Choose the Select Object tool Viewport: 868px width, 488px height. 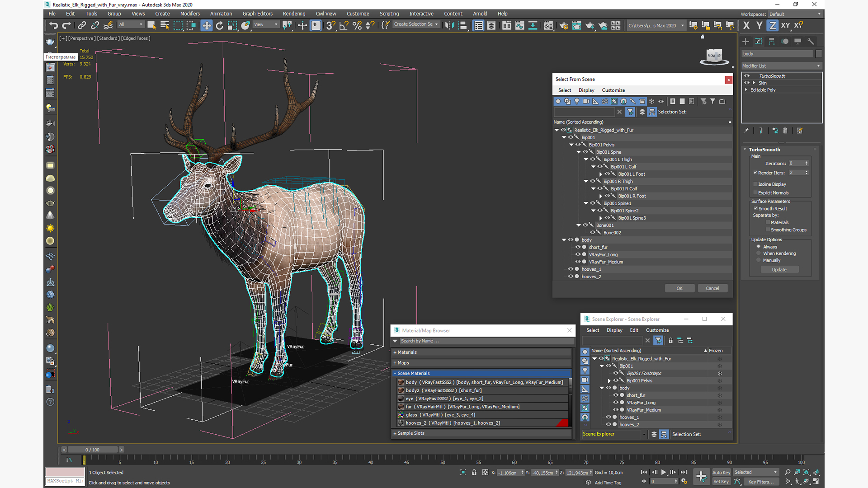coord(151,25)
